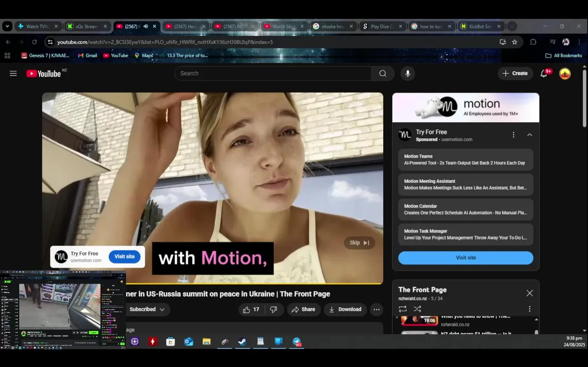The image size is (588, 367).
Task: Open a new tab with the plus button
Action: (x=512, y=27)
